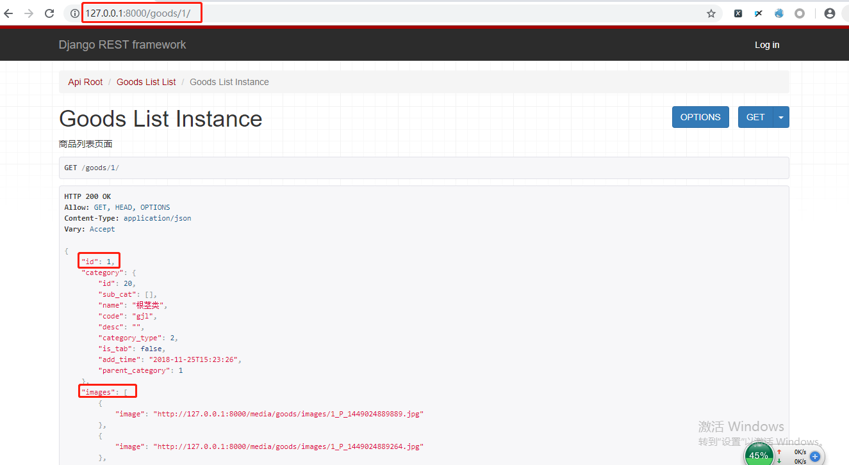Bookmark this page with the star icon

pos(711,14)
